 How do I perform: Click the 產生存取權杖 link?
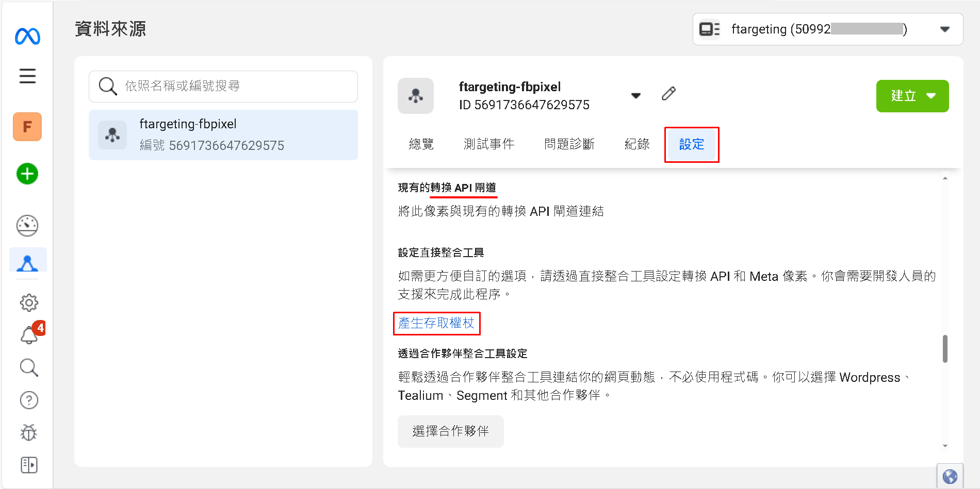(436, 323)
